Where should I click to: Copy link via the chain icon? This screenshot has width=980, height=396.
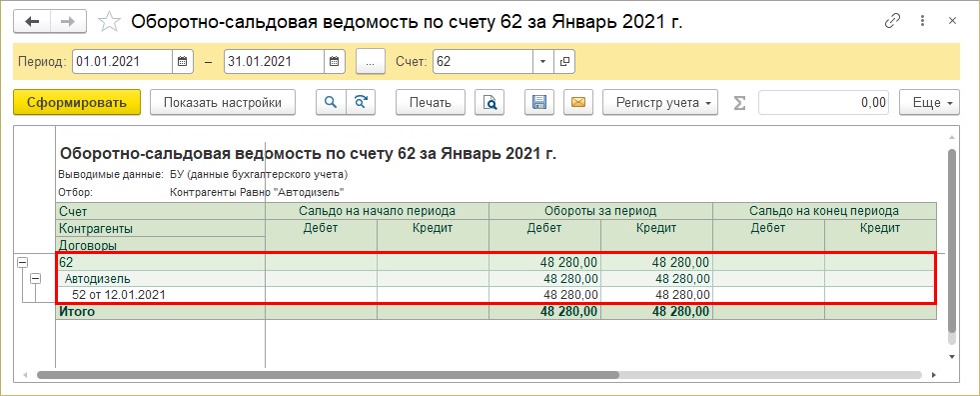pos(892,21)
